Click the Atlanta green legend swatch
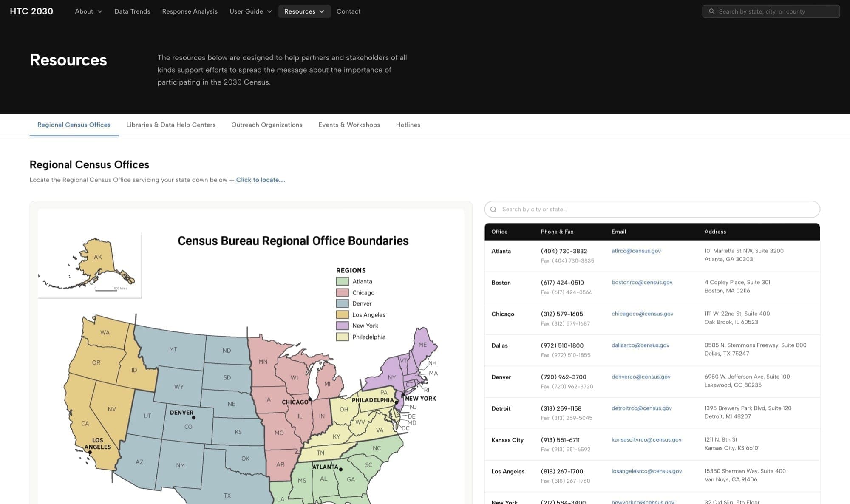The height and width of the screenshot is (504, 850). pos(343,281)
